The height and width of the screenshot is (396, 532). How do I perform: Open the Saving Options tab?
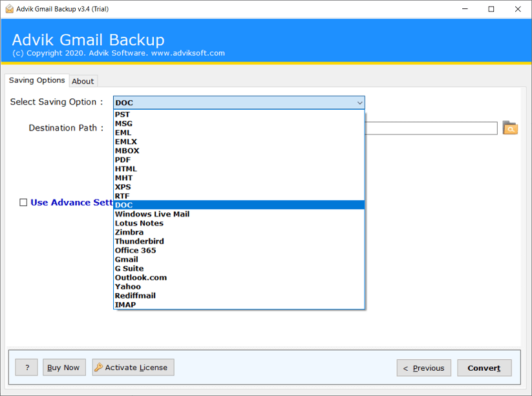(x=37, y=80)
